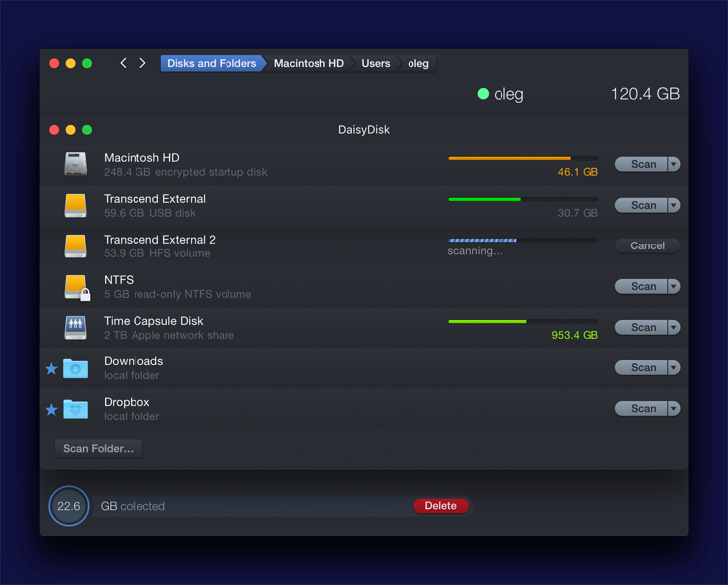Open Scan options dropdown for Downloads
Screen dimensions: 728x585
point(674,367)
